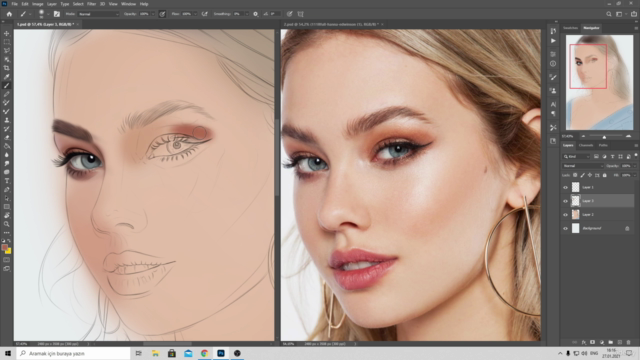This screenshot has height=360, width=640.
Task: Create a new layer using footer icon
Action: (620, 342)
